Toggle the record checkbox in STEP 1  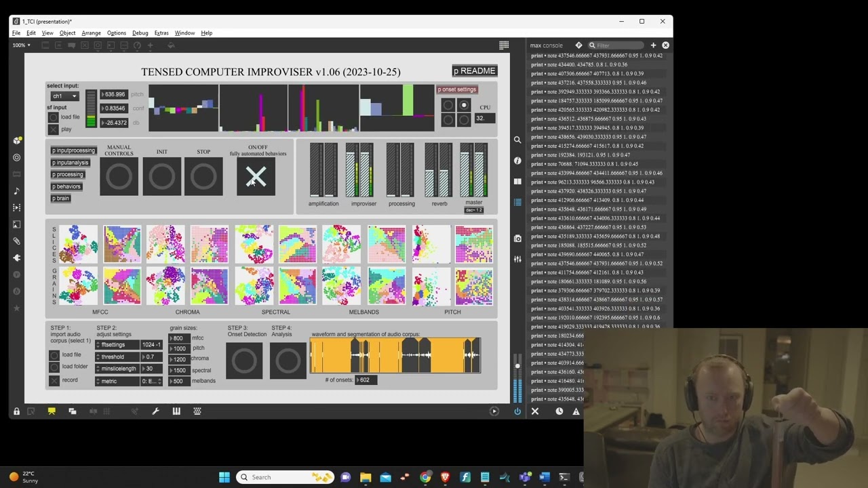pos(54,380)
